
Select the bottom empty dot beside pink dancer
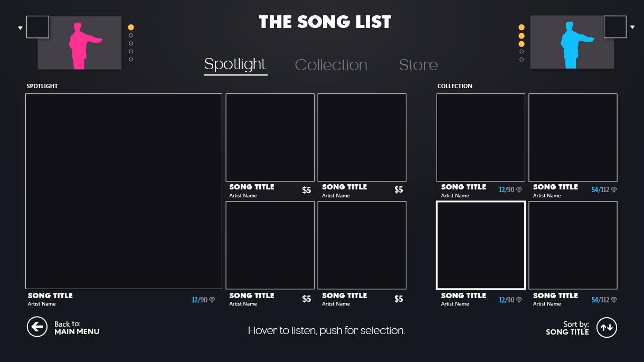coord(131,60)
